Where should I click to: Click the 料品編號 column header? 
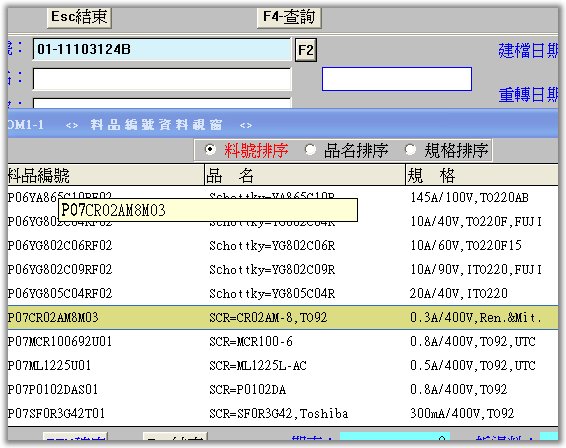pos(106,175)
